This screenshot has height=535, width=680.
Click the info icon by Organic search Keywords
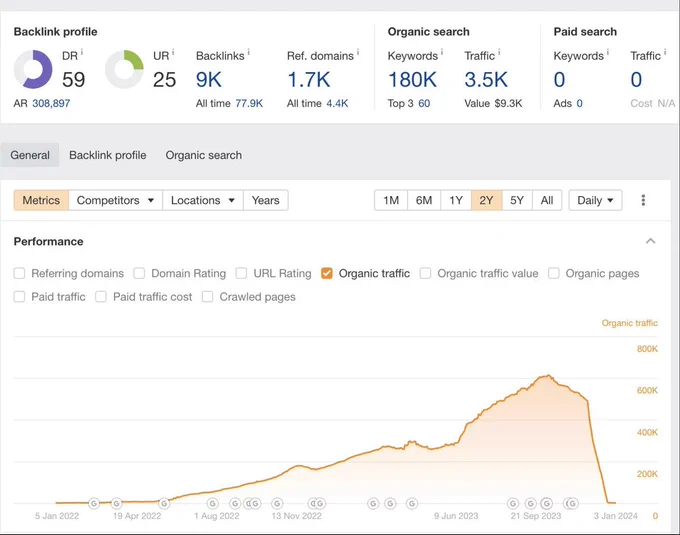(x=442, y=52)
